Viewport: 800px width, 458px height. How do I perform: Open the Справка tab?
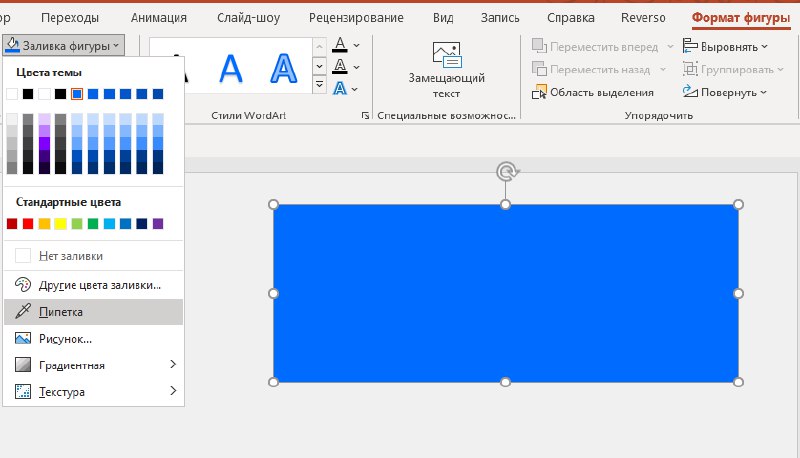570,18
